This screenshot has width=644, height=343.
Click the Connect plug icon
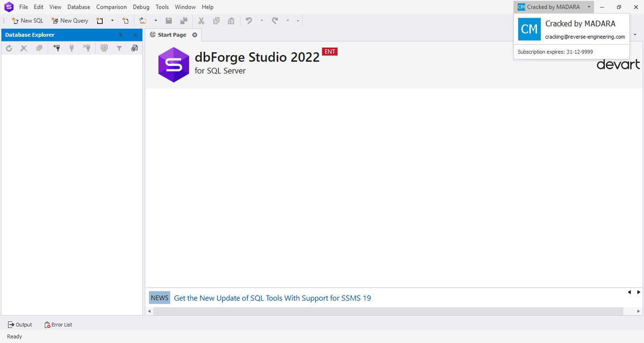pyautogui.click(x=71, y=48)
